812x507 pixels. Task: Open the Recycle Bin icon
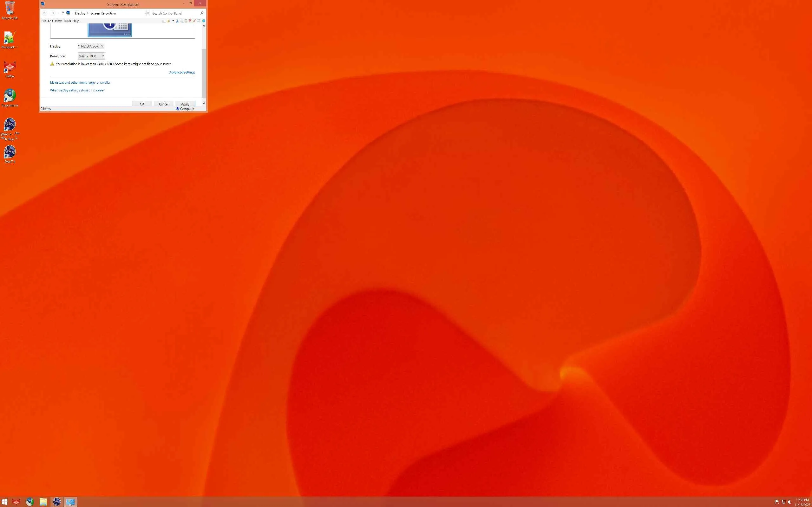pyautogui.click(x=10, y=8)
